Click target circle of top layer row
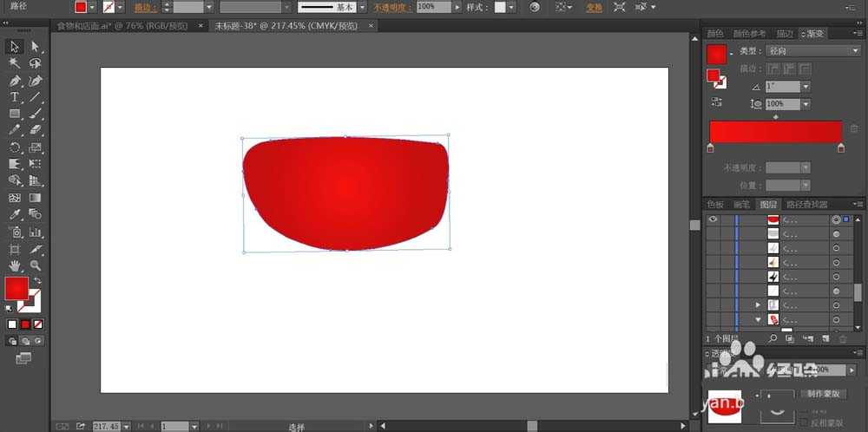The height and width of the screenshot is (432, 868). (836, 220)
